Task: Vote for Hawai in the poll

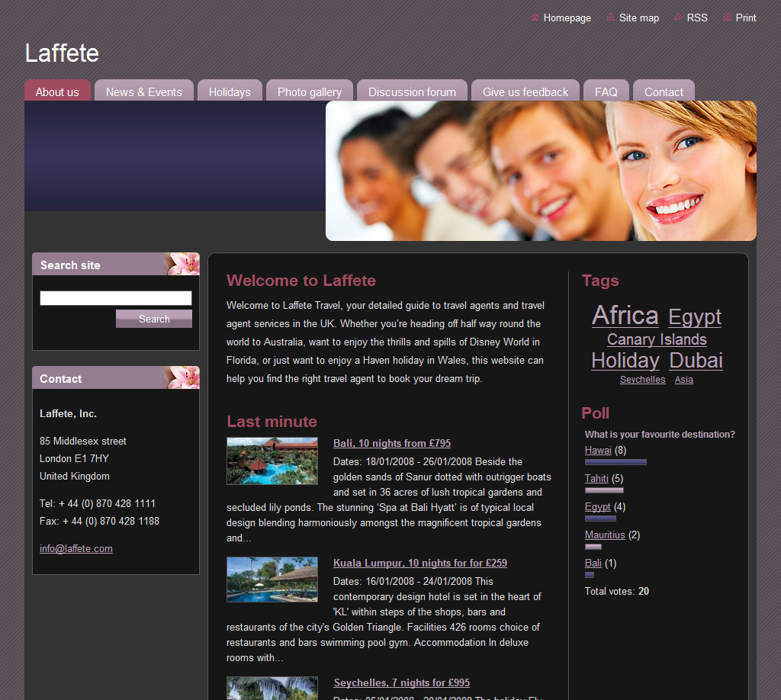Action: click(598, 450)
